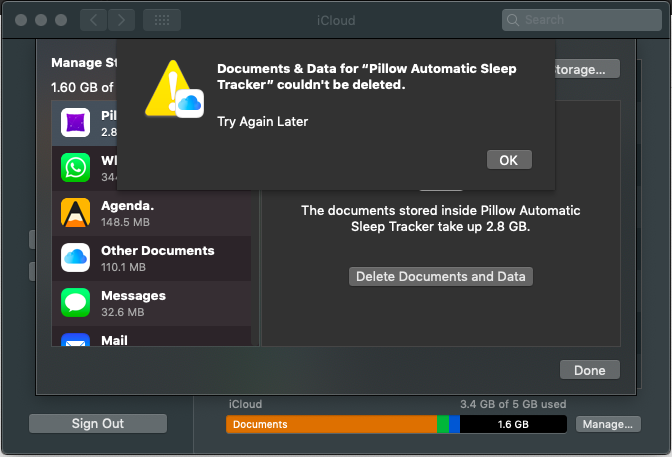Go back with the toolbar back arrow
The image size is (672, 457).
click(93, 20)
